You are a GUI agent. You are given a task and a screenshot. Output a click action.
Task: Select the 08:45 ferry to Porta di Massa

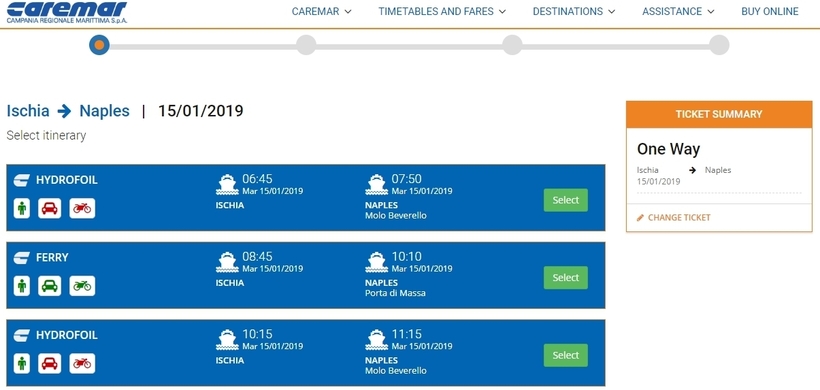pos(566,278)
